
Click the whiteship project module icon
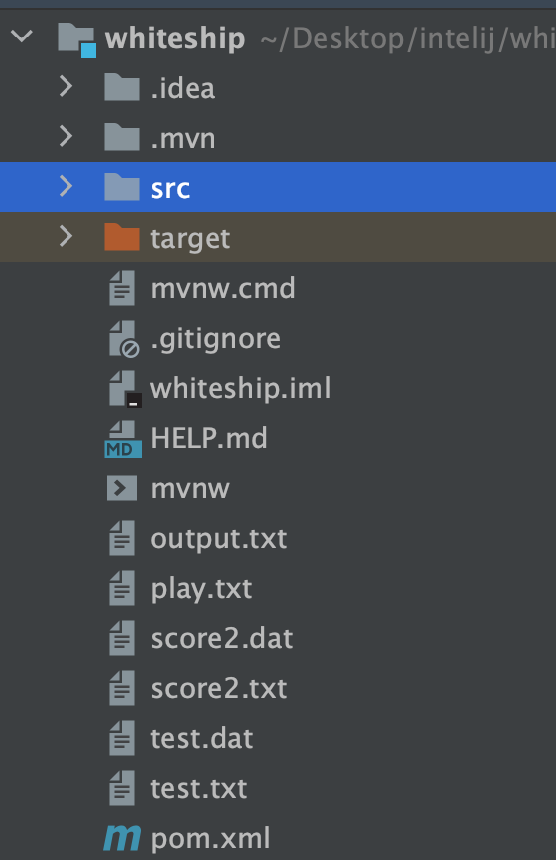(x=77, y=39)
